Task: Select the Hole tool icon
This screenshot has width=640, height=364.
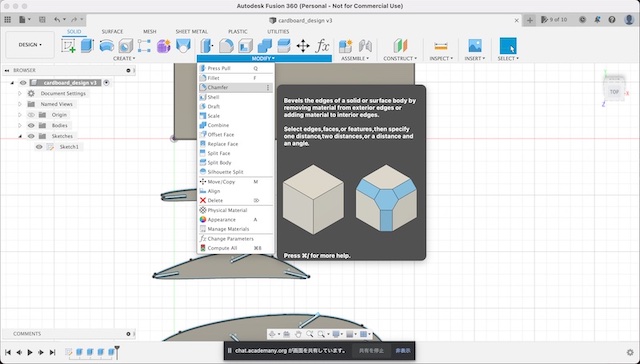Action: pyautogui.click(x=125, y=46)
